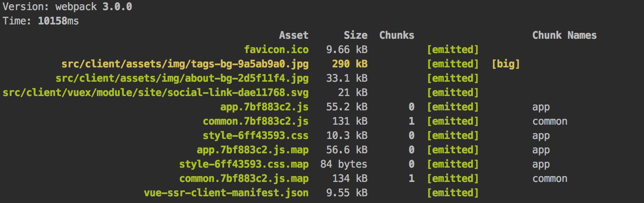Click the Chunk Names column header

click(x=564, y=35)
